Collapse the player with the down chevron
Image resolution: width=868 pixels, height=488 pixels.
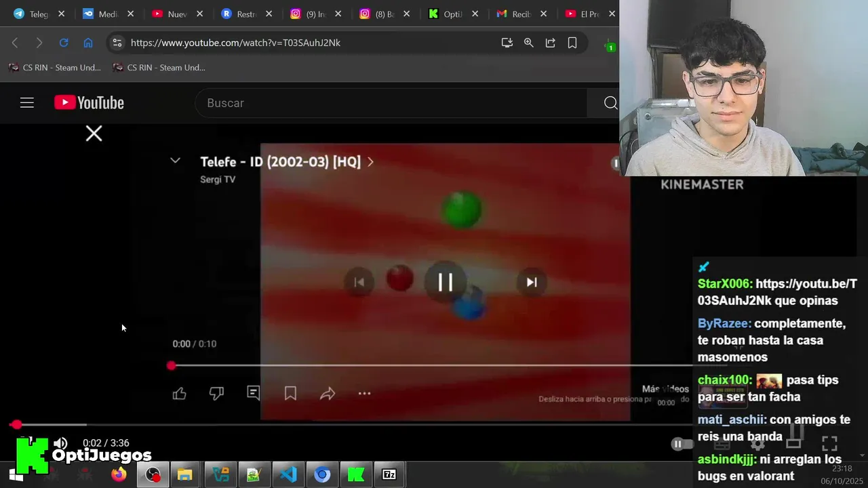coord(175,161)
